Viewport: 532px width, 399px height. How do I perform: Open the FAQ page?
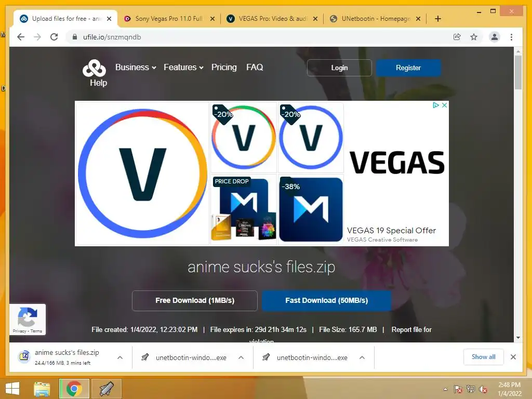tap(255, 67)
